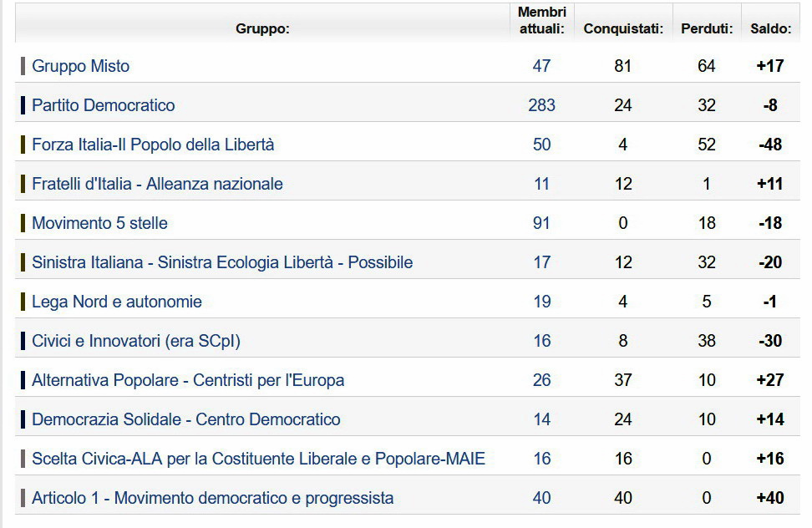Click Democrazia Solidale - Centro Democratico link
This screenshot has width=812, height=528.
tap(186, 419)
